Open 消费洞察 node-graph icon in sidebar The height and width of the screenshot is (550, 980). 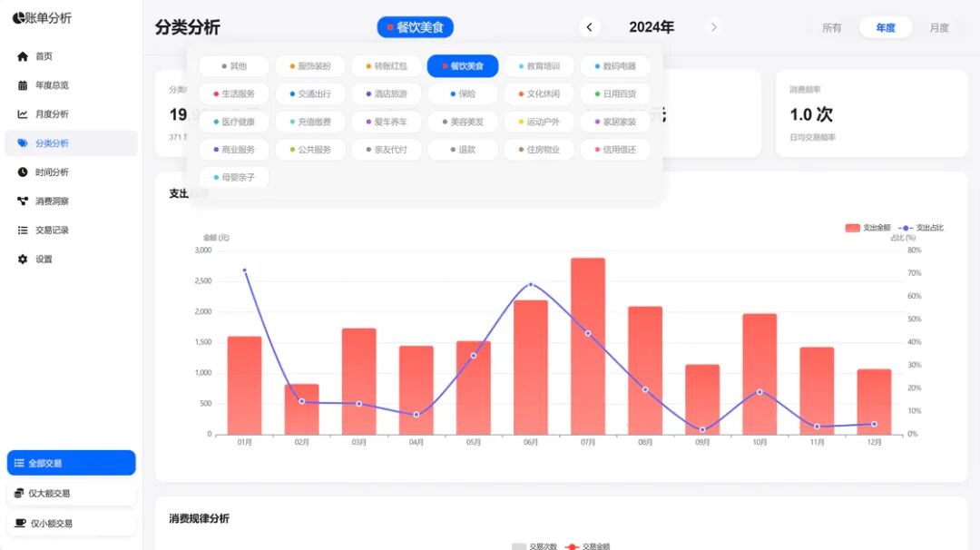click(23, 201)
